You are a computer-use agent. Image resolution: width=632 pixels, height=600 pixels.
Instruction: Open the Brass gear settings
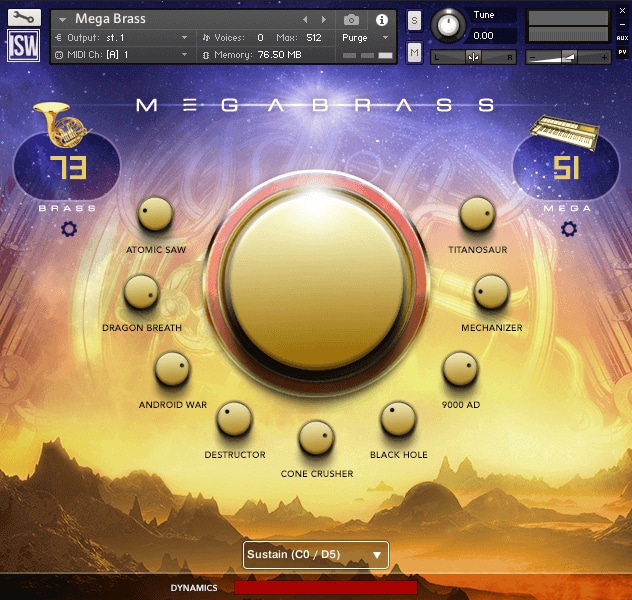click(x=68, y=229)
